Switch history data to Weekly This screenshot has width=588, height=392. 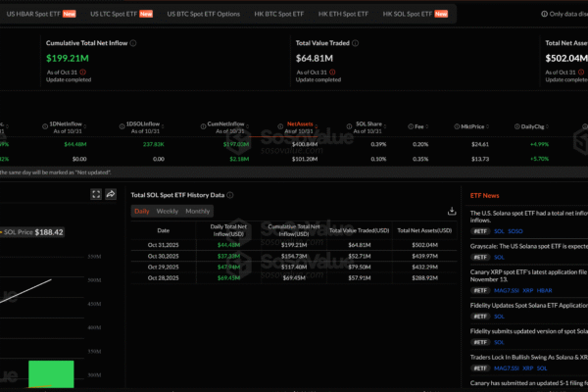[x=168, y=212]
